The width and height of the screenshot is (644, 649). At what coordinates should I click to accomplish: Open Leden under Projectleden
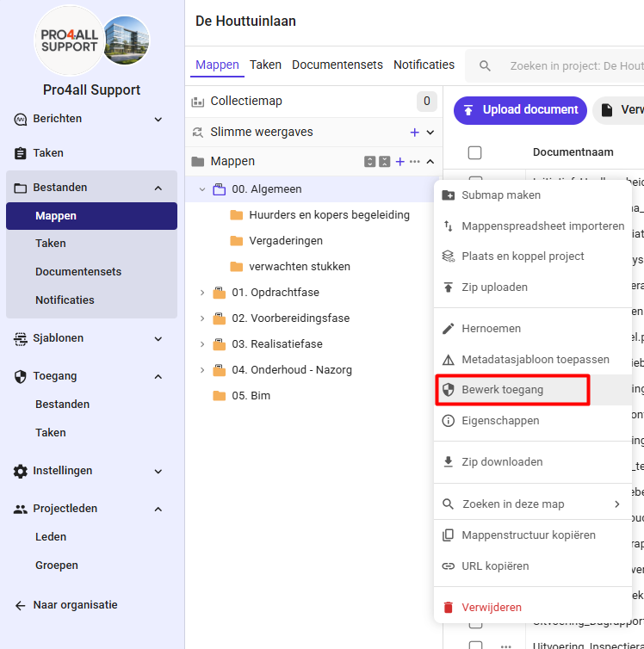(x=51, y=537)
